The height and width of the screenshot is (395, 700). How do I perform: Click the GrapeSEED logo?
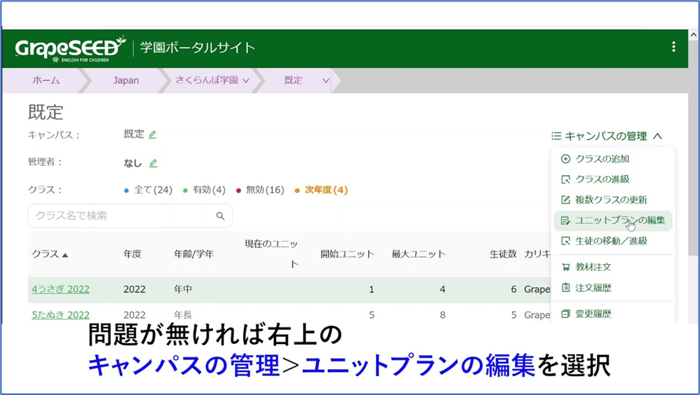click(x=70, y=48)
